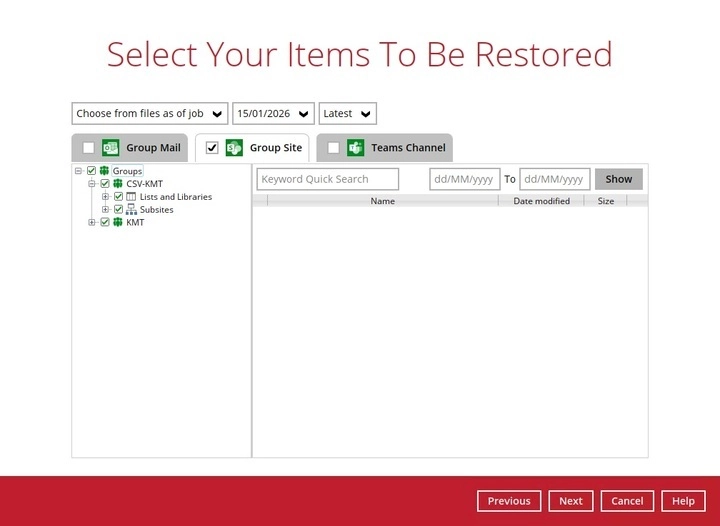The width and height of the screenshot is (720, 526).
Task: Switch to the Group Mail tab
Action: [153, 148]
